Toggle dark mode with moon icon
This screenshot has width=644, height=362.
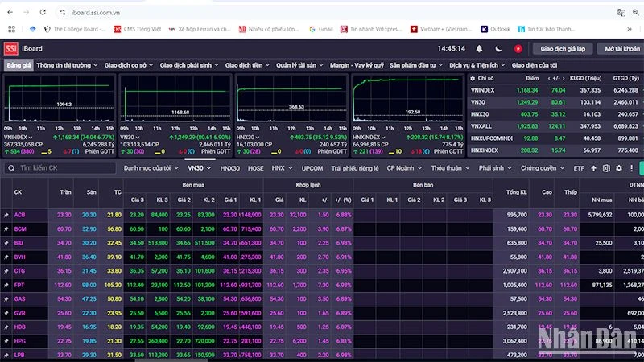[x=499, y=48]
